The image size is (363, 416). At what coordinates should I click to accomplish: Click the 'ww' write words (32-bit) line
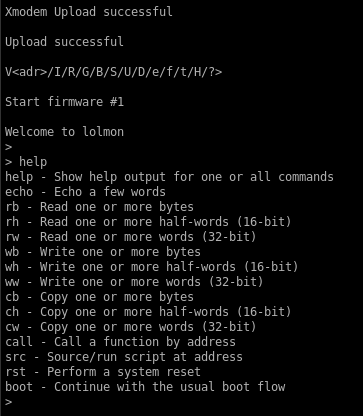pyautogui.click(x=134, y=282)
